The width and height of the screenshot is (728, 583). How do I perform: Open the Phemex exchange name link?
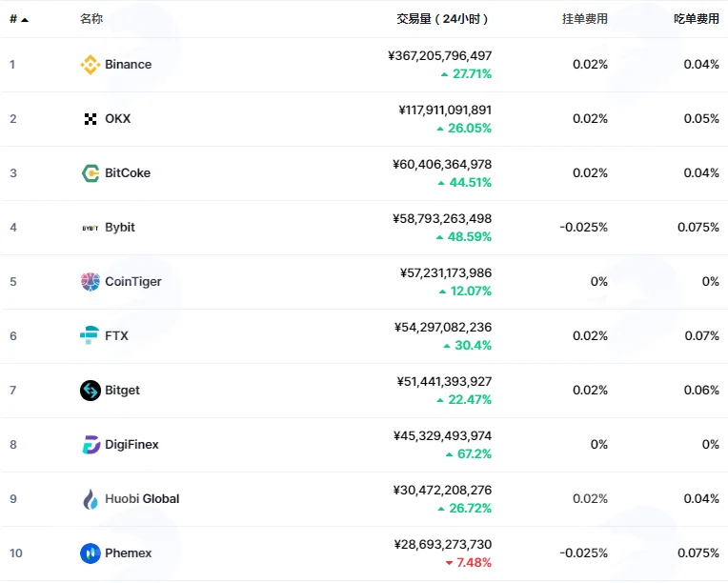click(128, 553)
